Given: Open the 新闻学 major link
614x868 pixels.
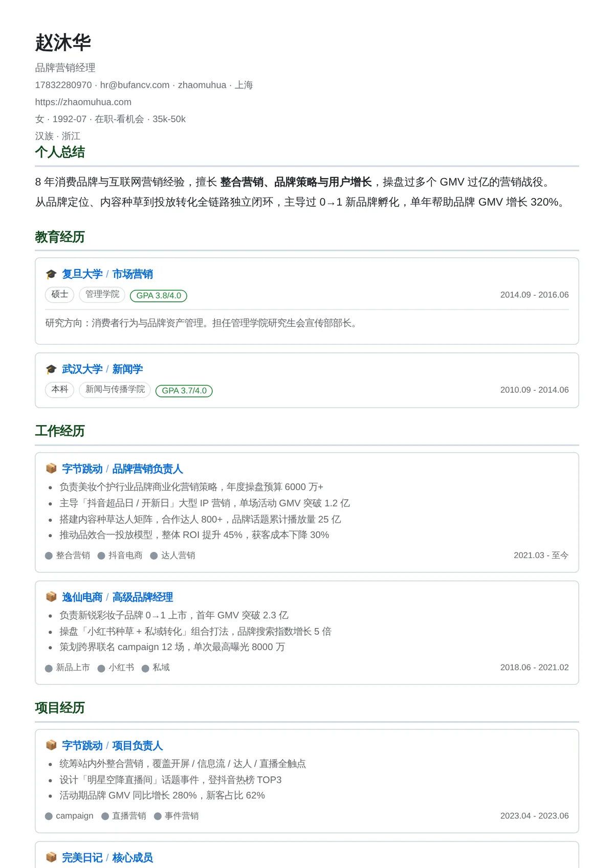Looking at the screenshot, I should pyautogui.click(x=127, y=369).
